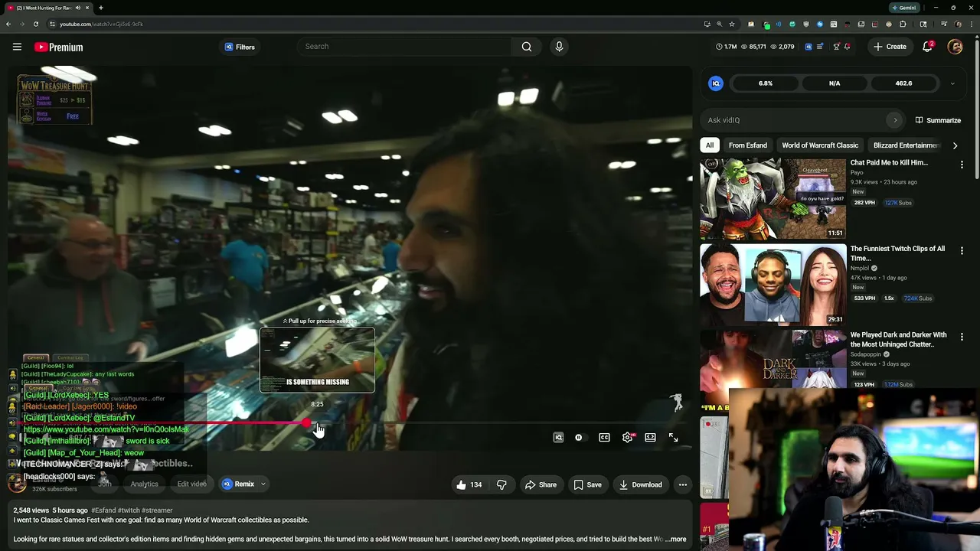
Task: Select the From Esfand chip
Action: (x=747, y=145)
